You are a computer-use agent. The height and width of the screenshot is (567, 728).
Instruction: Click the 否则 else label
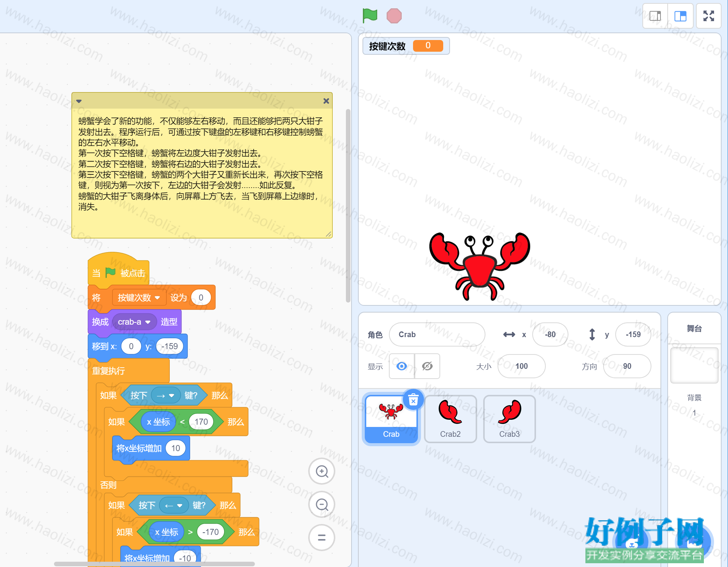108,485
